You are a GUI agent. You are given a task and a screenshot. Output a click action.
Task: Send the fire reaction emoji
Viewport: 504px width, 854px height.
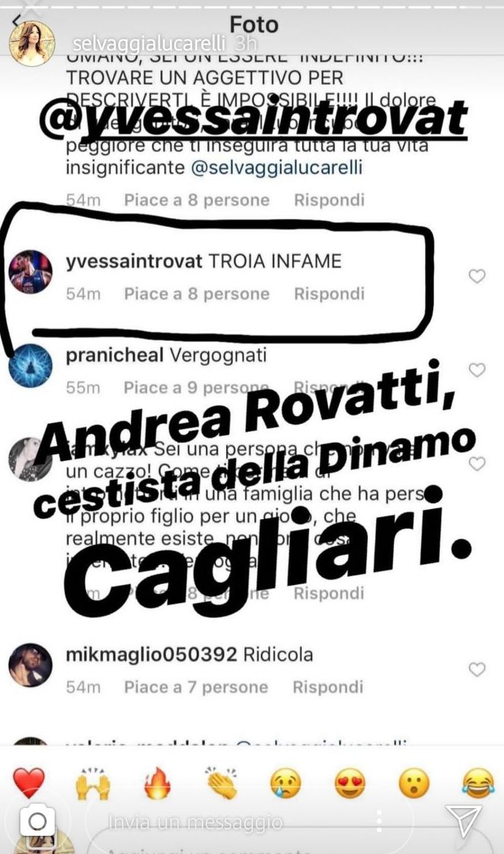point(157,783)
